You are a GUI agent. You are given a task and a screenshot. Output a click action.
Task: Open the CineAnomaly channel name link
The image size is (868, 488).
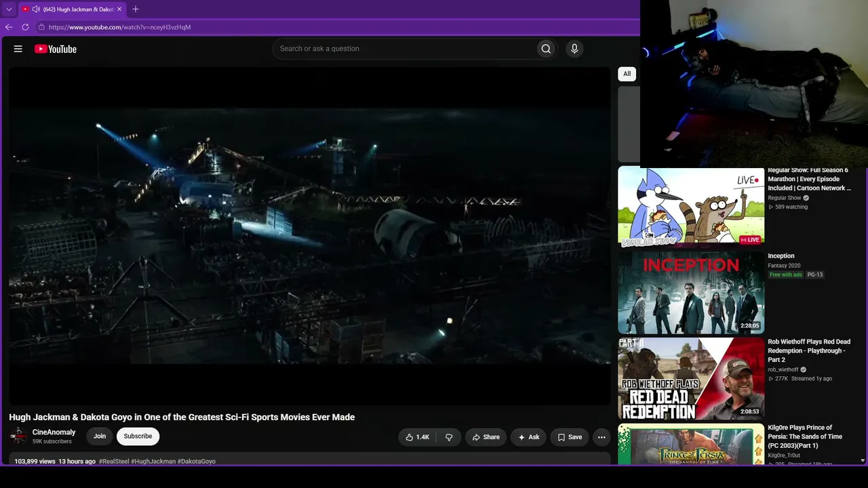pos(54,432)
